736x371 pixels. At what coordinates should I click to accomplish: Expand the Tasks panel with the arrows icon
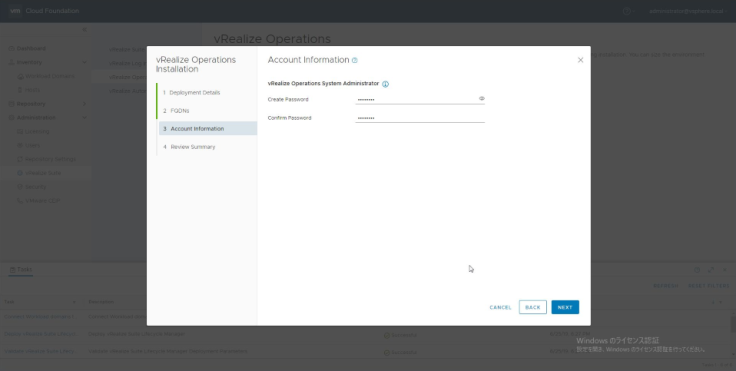711,270
